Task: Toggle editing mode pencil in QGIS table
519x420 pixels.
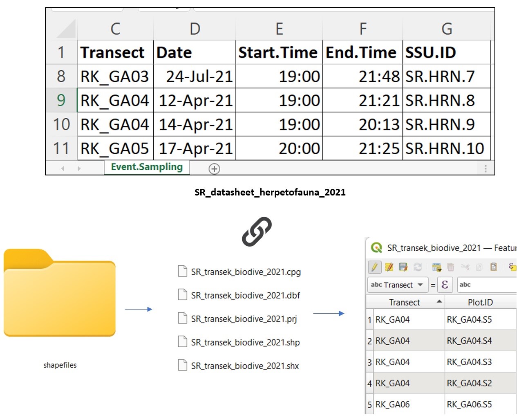Action: tap(374, 267)
